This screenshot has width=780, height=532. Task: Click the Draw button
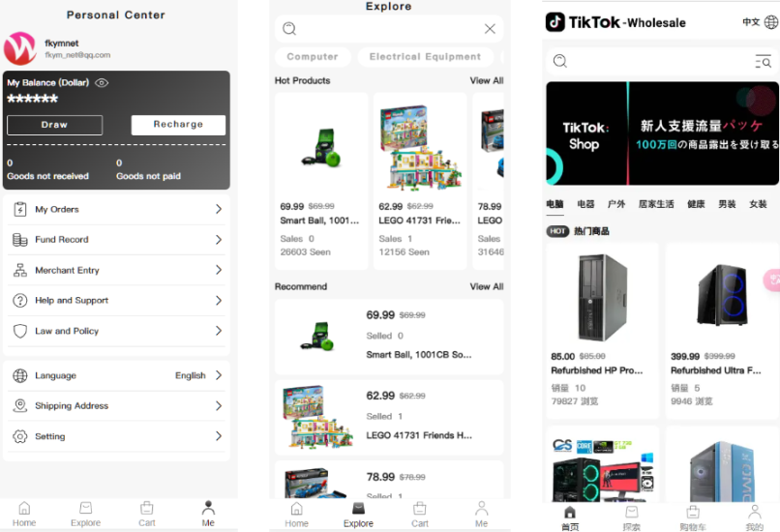(x=55, y=125)
